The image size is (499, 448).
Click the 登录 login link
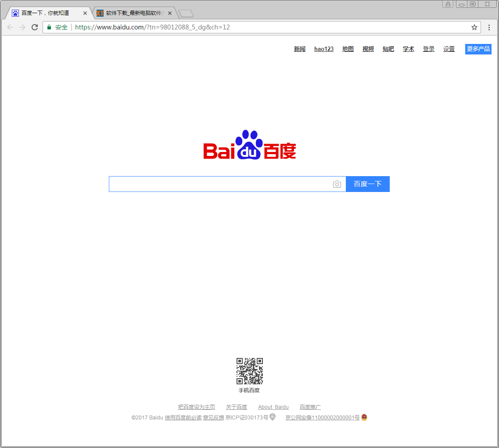tap(429, 49)
